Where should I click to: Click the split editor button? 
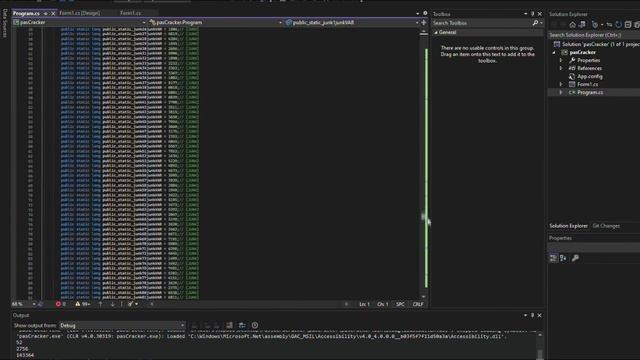[424, 22]
